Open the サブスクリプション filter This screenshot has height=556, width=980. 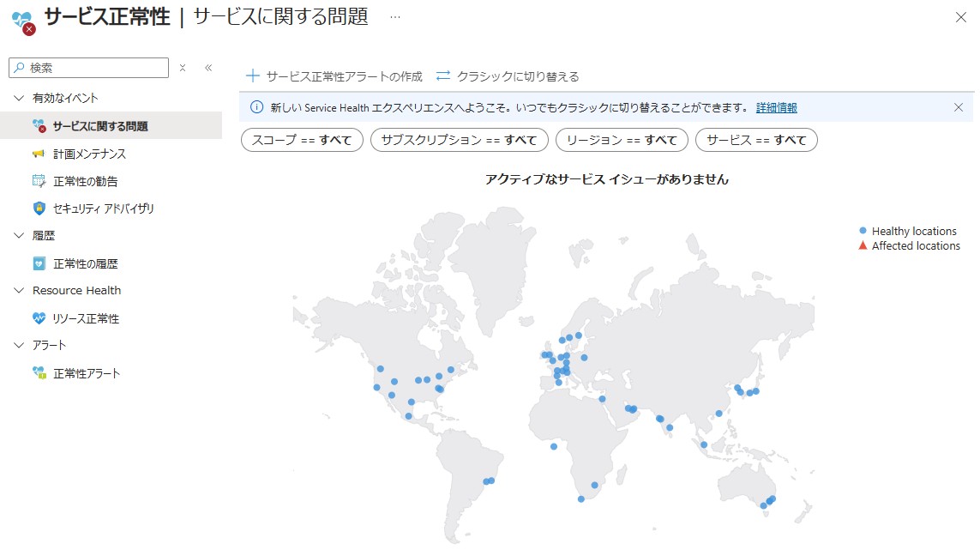point(459,140)
